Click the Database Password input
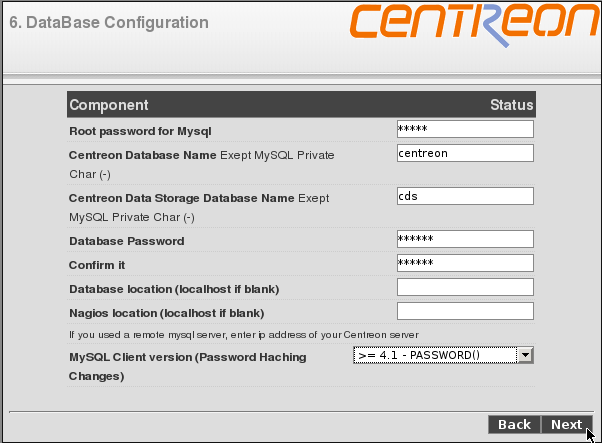The height and width of the screenshot is (443, 602). [x=465, y=239]
